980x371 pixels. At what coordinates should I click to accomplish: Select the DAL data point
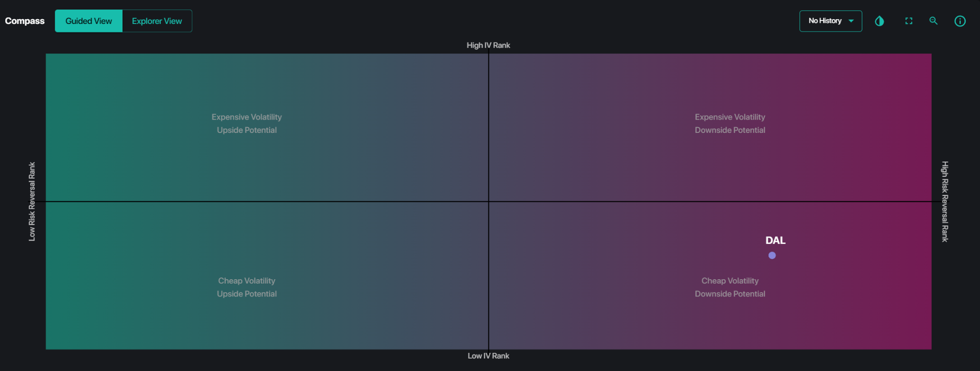click(772, 255)
